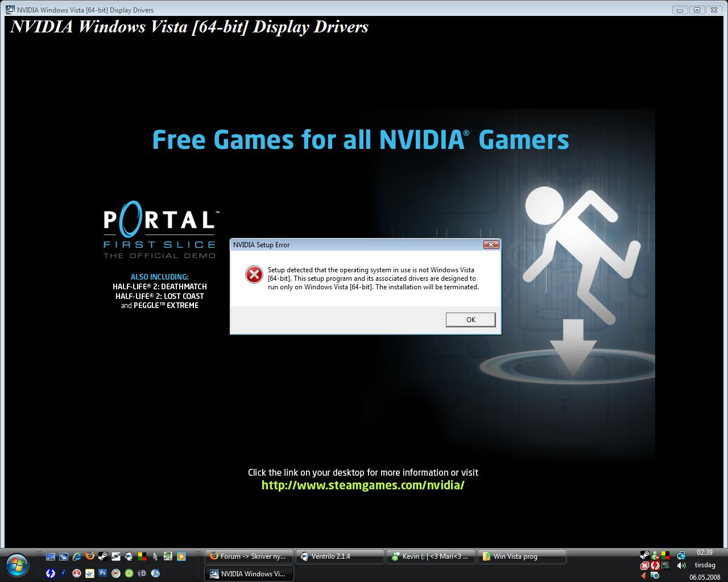Click colored squares icon in system tray
The width and height of the screenshot is (728, 582).
pos(665,555)
